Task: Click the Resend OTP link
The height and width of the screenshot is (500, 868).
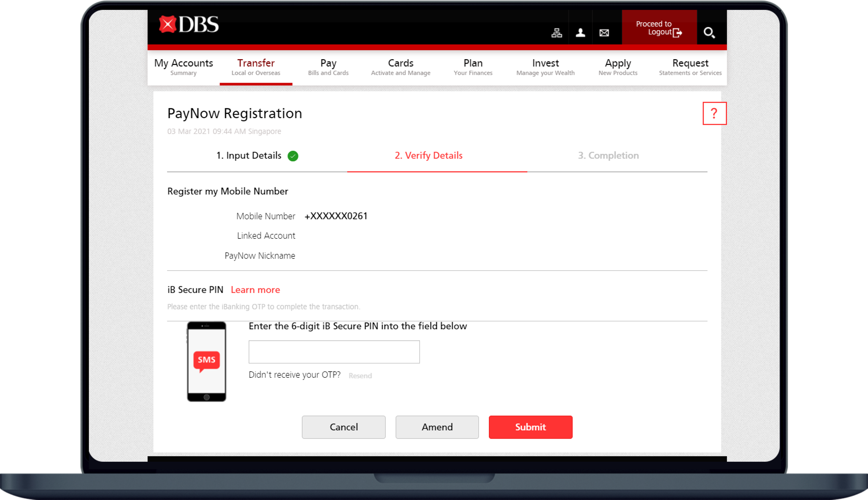Action: pyautogui.click(x=360, y=376)
